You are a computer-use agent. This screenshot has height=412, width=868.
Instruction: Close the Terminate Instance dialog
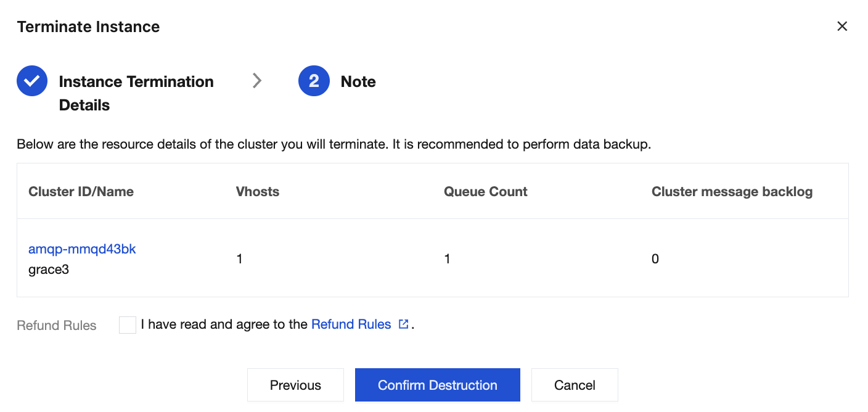point(842,27)
